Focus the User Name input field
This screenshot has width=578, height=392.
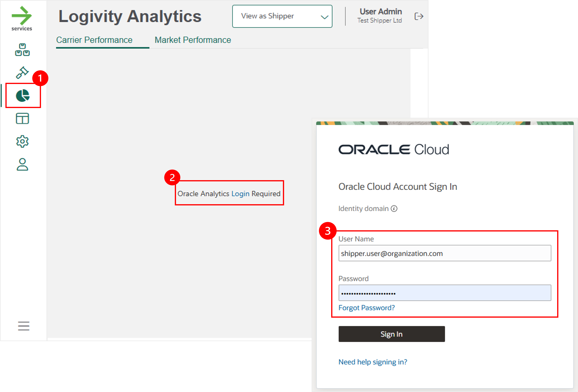(x=445, y=253)
